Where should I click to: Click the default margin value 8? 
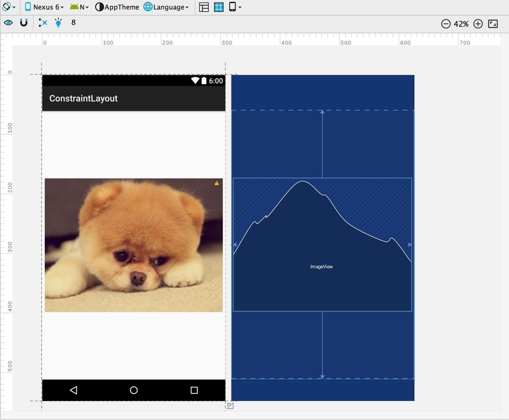tap(73, 23)
